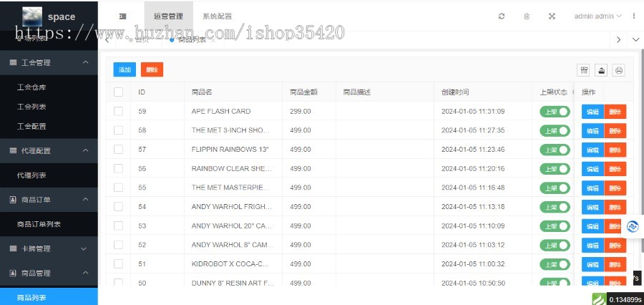The height and width of the screenshot is (305, 644).
Task: Check the row with ID 56
Action: point(118,168)
